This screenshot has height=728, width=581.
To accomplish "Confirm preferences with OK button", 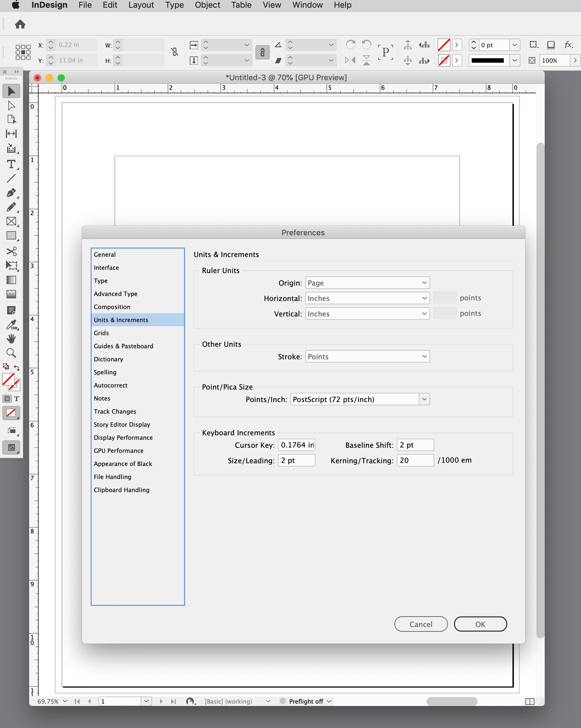I will (480, 624).
